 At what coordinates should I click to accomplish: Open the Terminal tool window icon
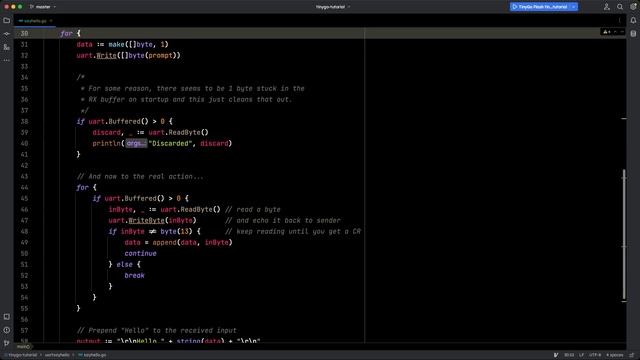point(7,317)
